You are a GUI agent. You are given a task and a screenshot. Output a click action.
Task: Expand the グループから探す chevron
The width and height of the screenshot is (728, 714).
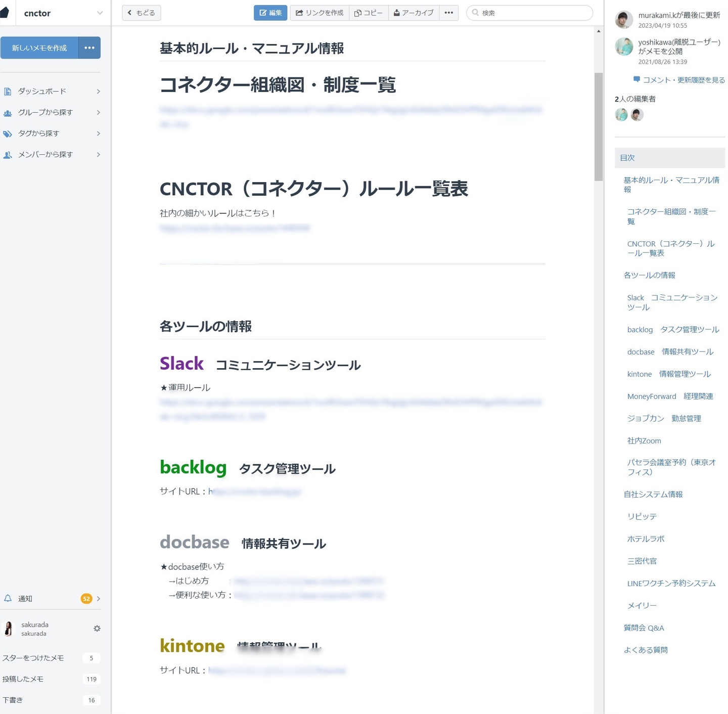pos(99,112)
